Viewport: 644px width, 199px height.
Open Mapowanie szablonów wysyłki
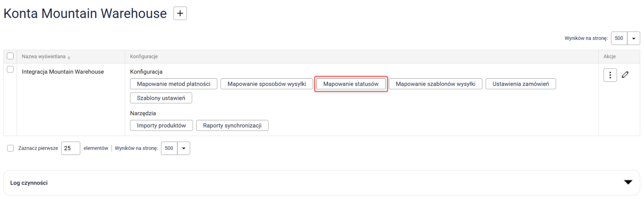click(x=435, y=84)
